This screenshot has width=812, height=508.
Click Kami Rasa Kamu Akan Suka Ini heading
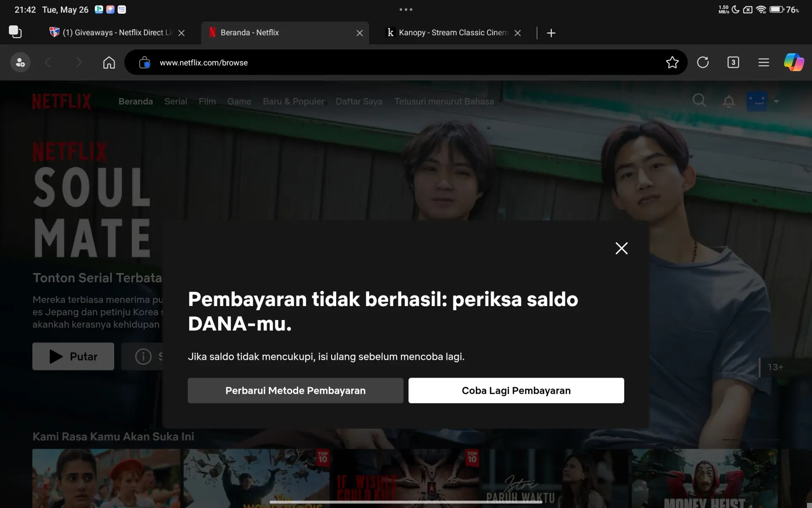[113, 436]
